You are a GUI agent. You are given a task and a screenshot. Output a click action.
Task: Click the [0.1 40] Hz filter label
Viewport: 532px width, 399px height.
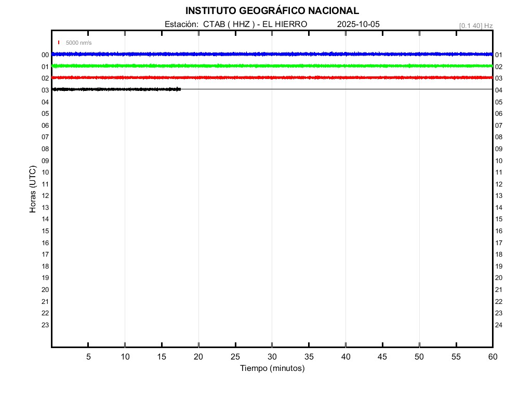[476, 25]
